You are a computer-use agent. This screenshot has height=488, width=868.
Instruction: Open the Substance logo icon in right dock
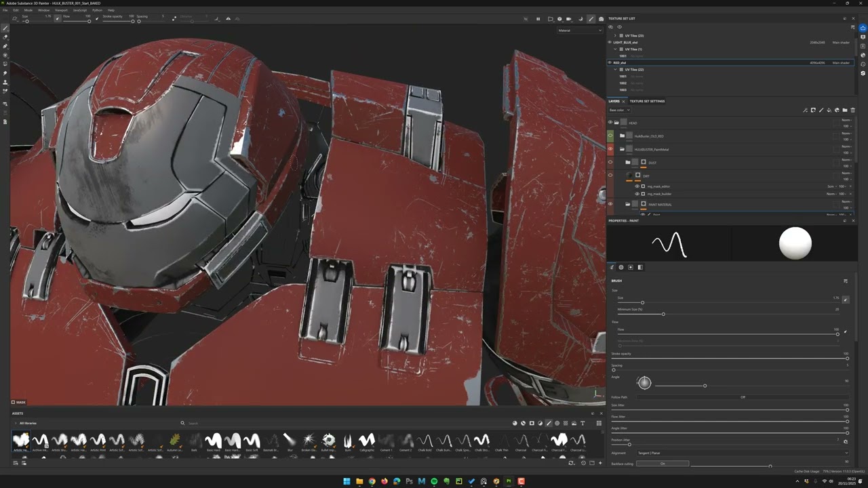[x=863, y=73]
